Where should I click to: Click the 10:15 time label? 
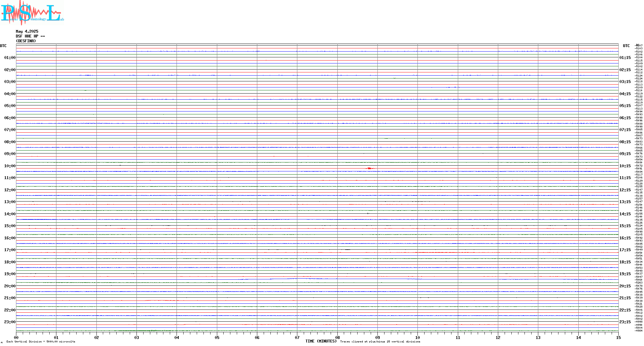[625, 166]
